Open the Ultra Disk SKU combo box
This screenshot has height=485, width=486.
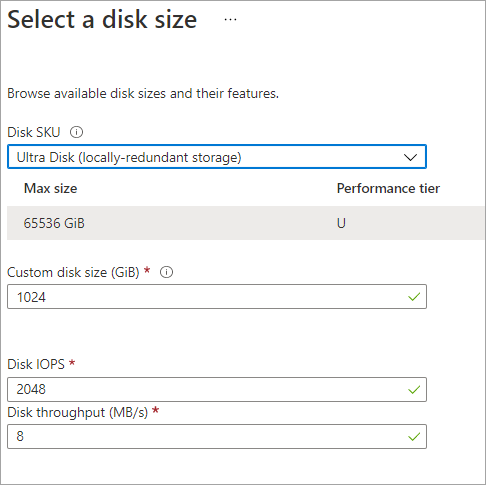point(217,157)
